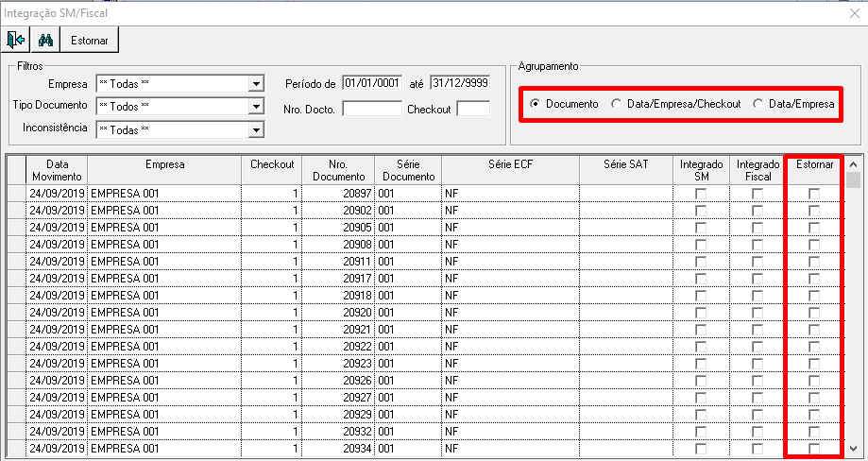868x461 pixels.
Task: Click the Série SAT column header
Action: 626,170
